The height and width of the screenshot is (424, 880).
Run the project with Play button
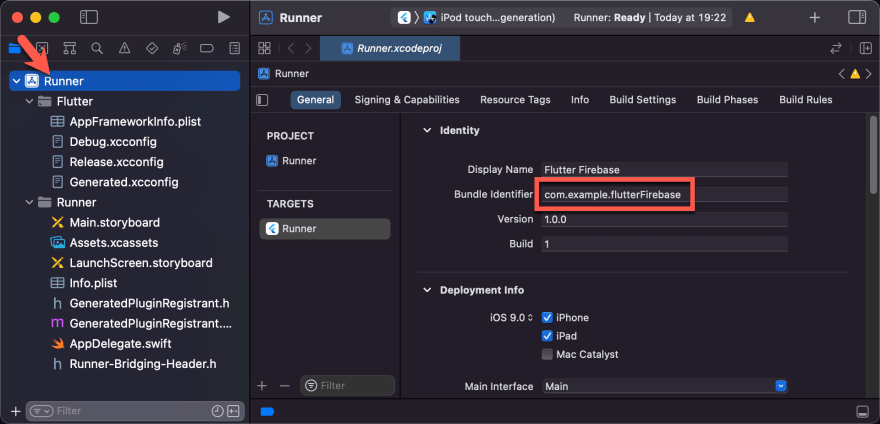[x=224, y=17]
